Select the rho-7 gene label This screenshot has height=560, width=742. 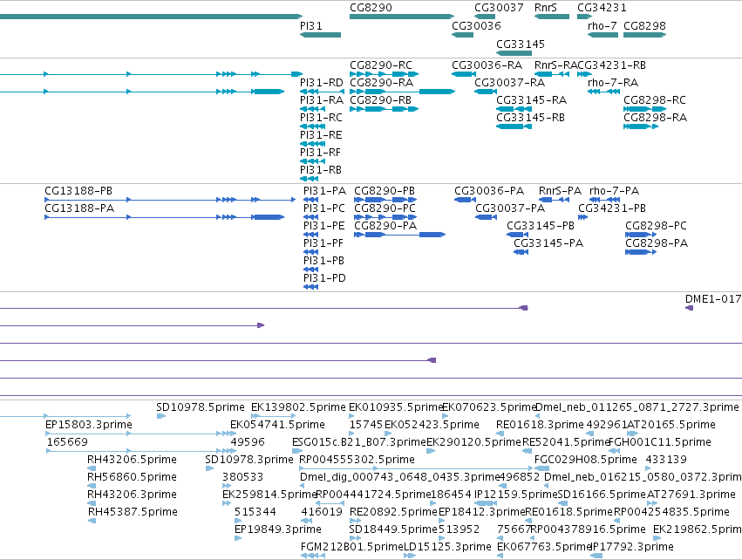[602, 26]
